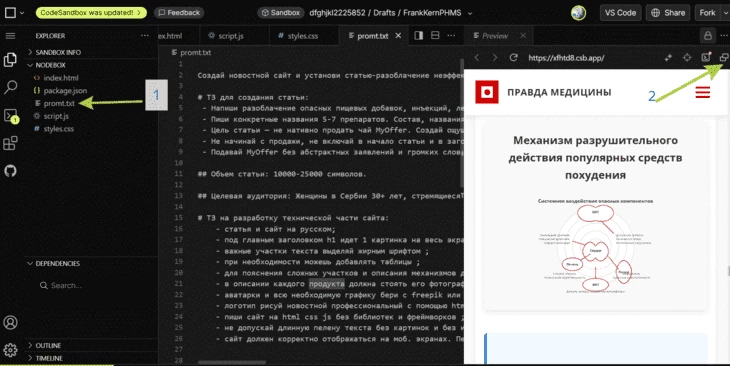Toggle the hamburger menu in activity bar
This screenshot has width=730, height=366.
[x=10, y=36]
